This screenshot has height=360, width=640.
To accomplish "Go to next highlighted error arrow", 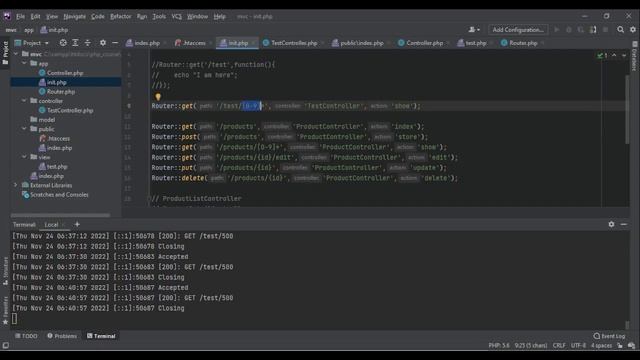I will [624, 56].
